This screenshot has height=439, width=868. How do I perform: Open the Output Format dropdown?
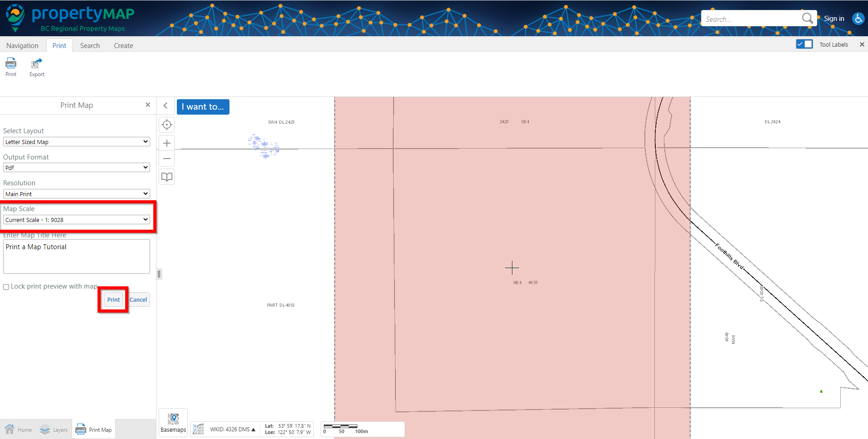(77, 168)
